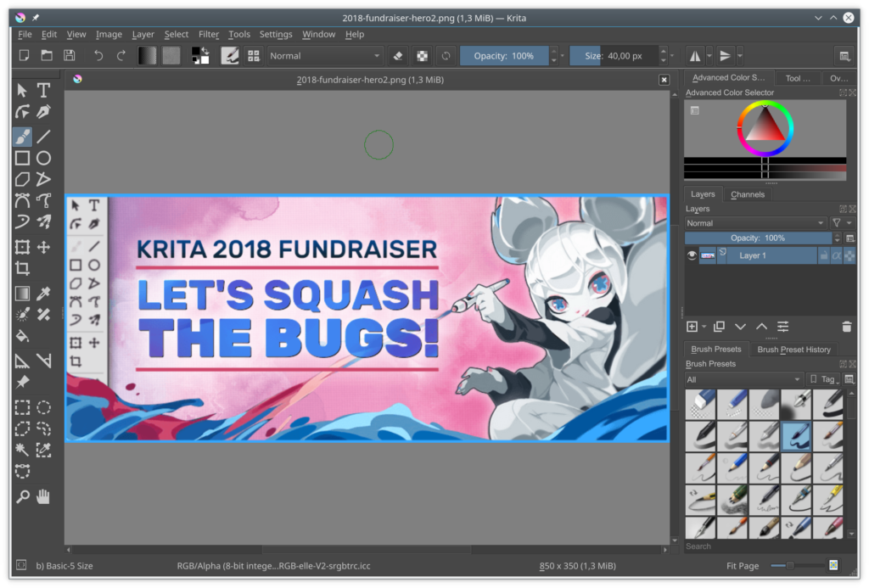Undo the last action
Viewport: 869px width, 588px height.
click(x=98, y=55)
